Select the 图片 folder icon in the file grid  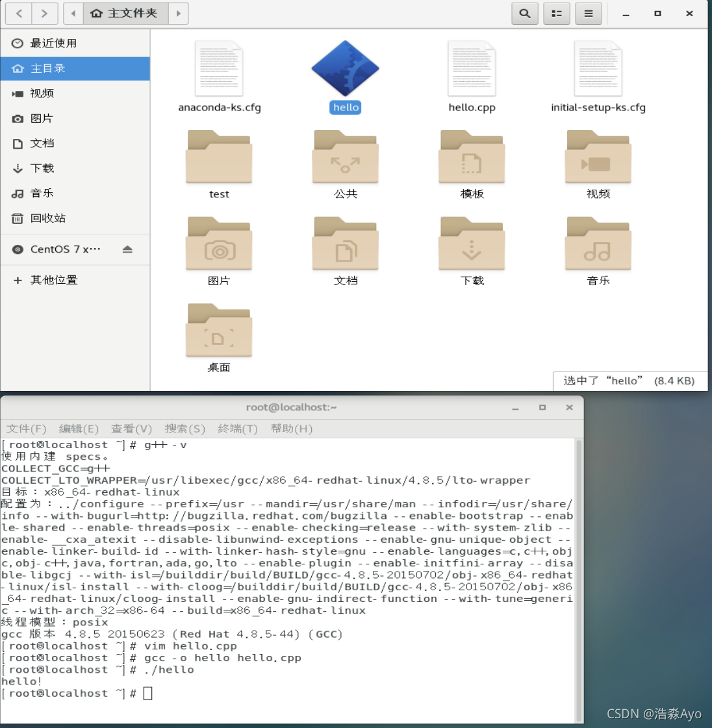(219, 244)
